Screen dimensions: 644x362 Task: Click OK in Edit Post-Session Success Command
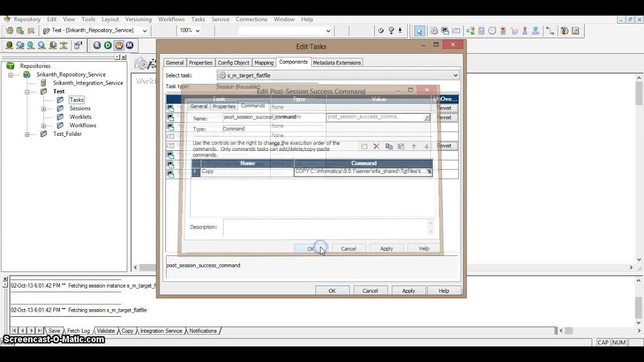pyautogui.click(x=311, y=249)
